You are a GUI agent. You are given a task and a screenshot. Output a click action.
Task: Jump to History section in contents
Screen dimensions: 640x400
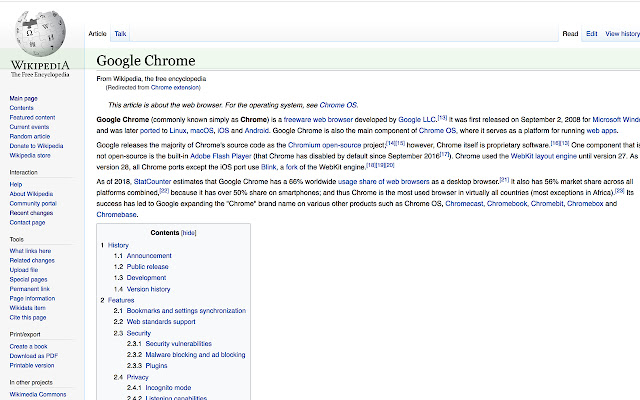pos(118,245)
